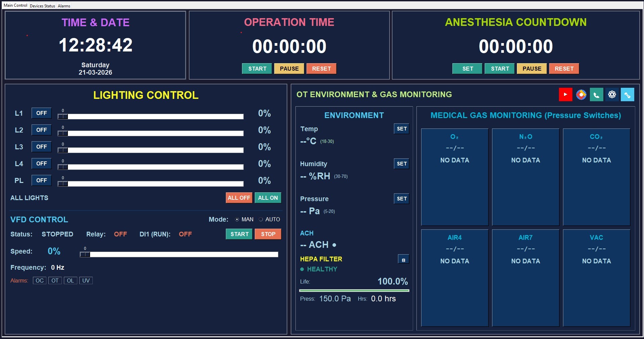Click the green phone call icon
The height and width of the screenshot is (339, 644).
coord(596,95)
